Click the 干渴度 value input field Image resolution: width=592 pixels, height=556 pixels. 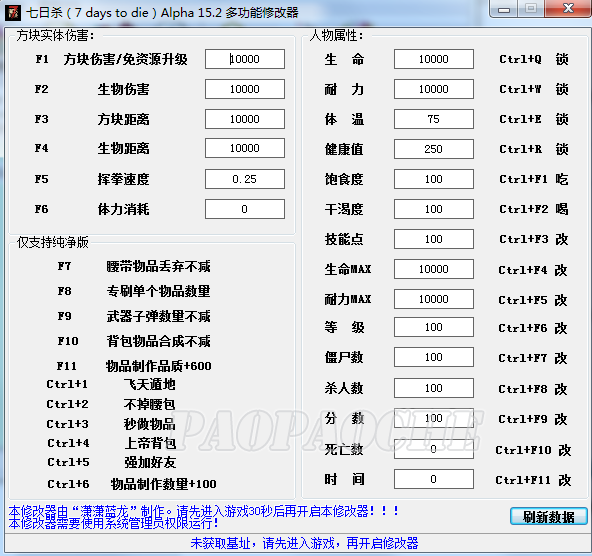coord(434,209)
